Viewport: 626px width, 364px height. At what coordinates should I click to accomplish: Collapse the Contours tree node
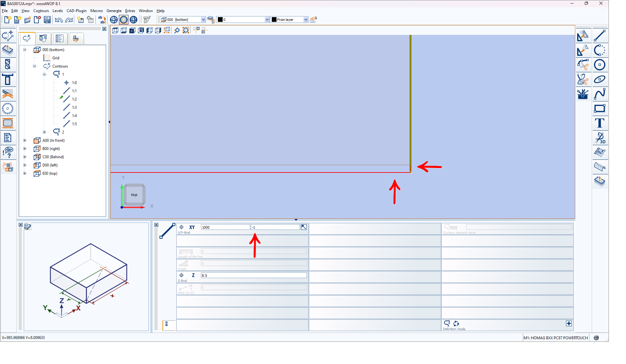(x=34, y=66)
